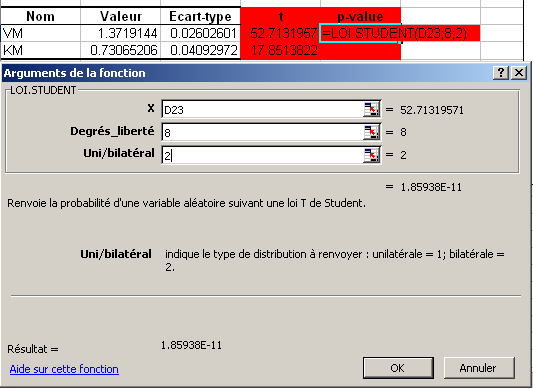
Task: Select the VM row name cell
Action: [40, 33]
